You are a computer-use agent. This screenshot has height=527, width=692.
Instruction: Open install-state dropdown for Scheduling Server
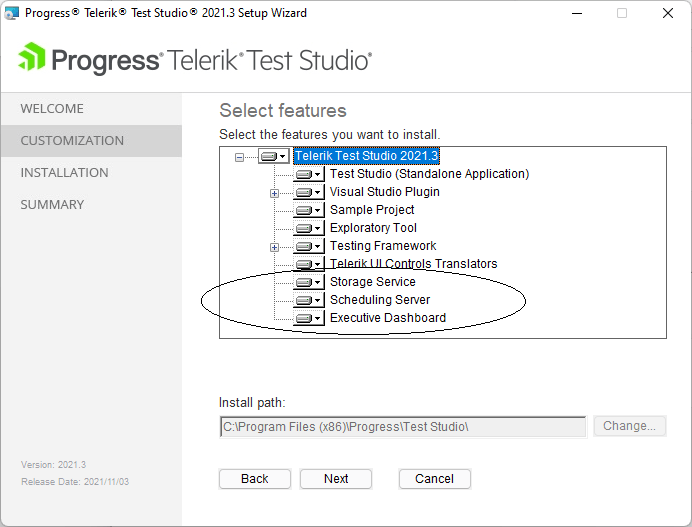[x=308, y=300]
